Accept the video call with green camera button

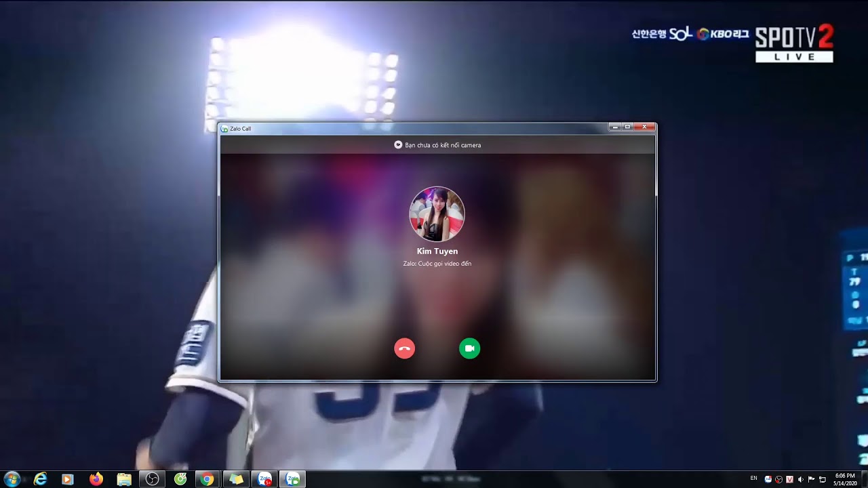pyautogui.click(x=469, y=348)
